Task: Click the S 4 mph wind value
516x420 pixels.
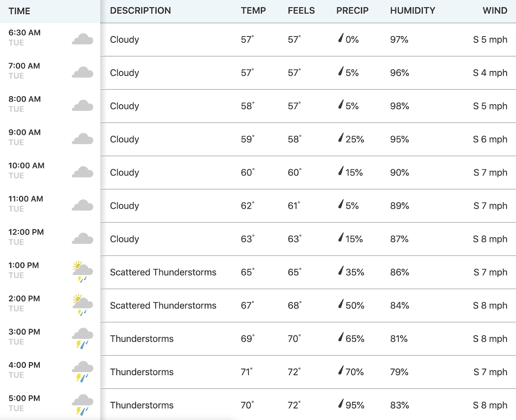Action: (490, 73)
